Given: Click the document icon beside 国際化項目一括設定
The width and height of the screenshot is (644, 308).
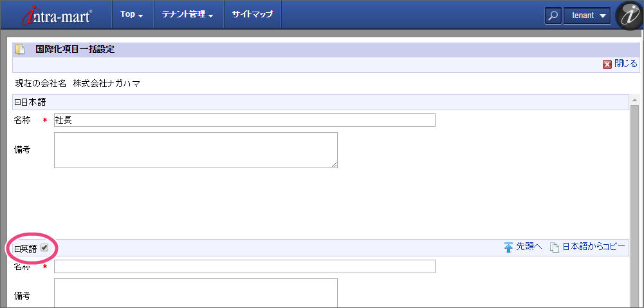Looking at the screenshot, I should (21, 49).
